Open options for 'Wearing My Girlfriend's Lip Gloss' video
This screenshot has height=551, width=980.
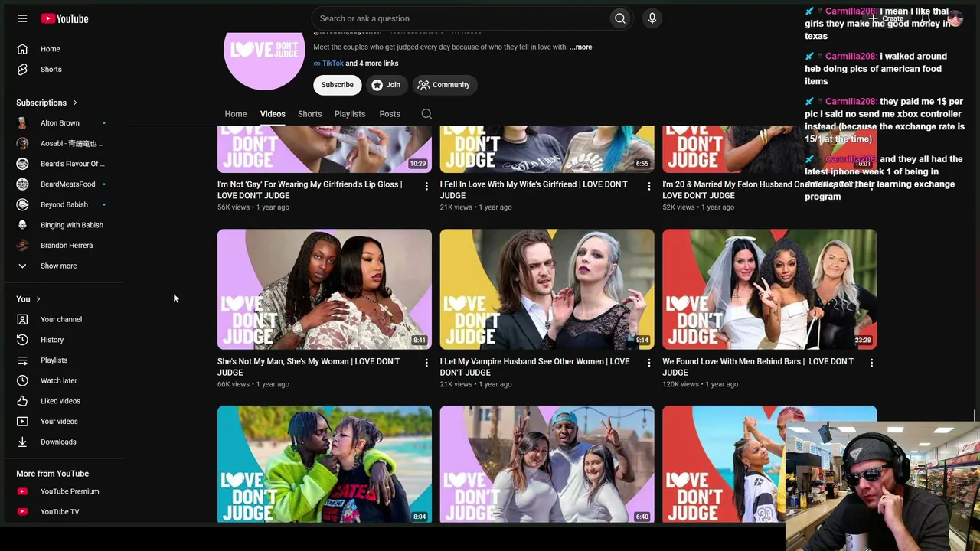[x=426, y=186]
